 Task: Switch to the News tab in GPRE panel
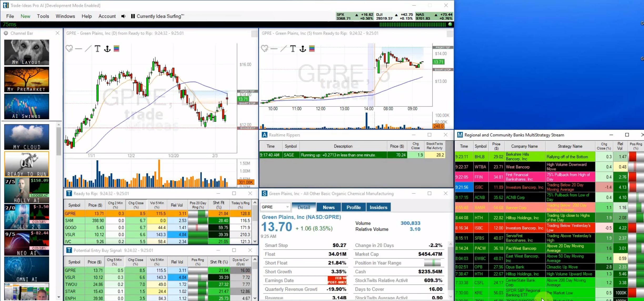pyautogui.click(x=328, y=207)
